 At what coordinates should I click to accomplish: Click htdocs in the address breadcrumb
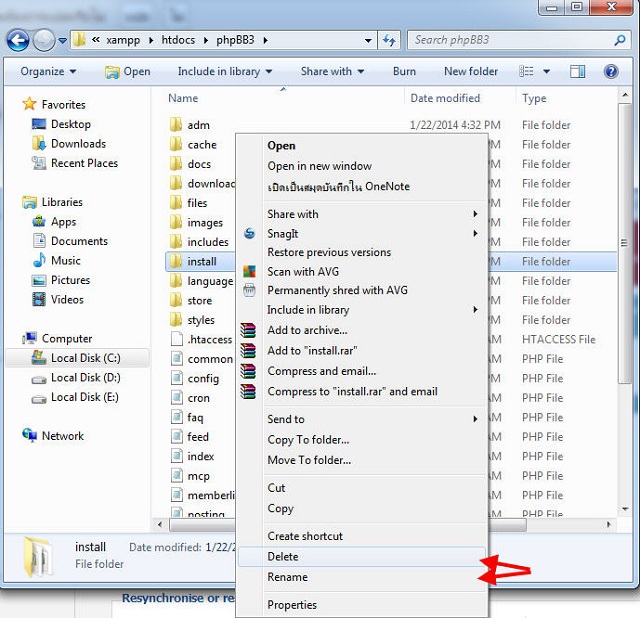(x=178, y=40)
